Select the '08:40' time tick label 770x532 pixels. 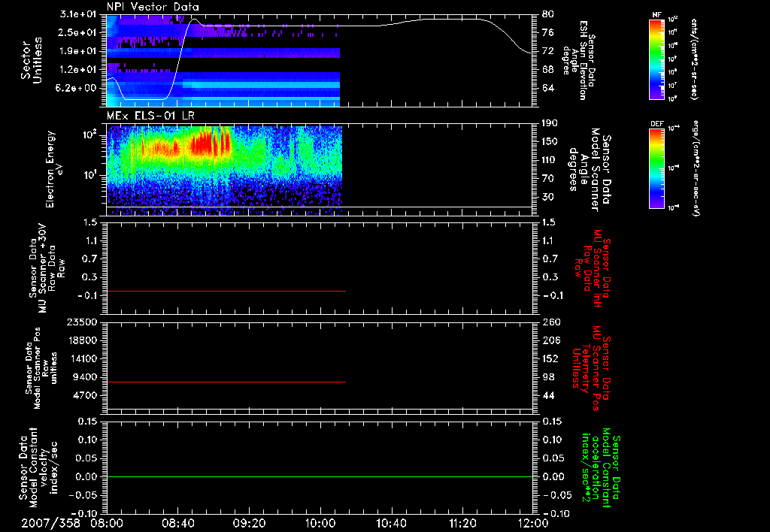[177, 523]
